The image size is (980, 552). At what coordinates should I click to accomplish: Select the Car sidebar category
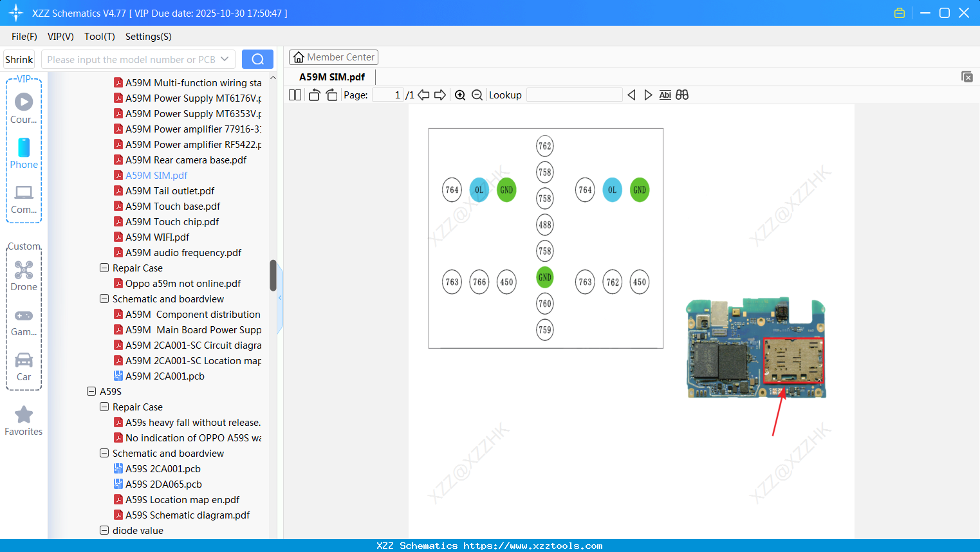coord(24,366)
